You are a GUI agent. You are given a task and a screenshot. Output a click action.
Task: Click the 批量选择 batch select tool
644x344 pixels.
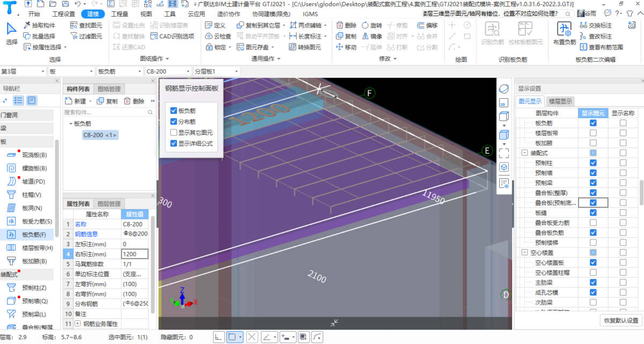40,36
